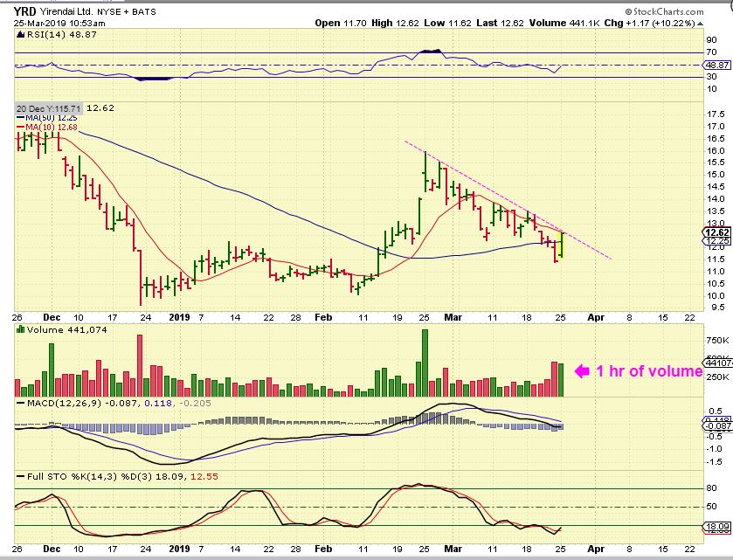
Task: Click the tallest green volume bar
Action: click(425, 363)
